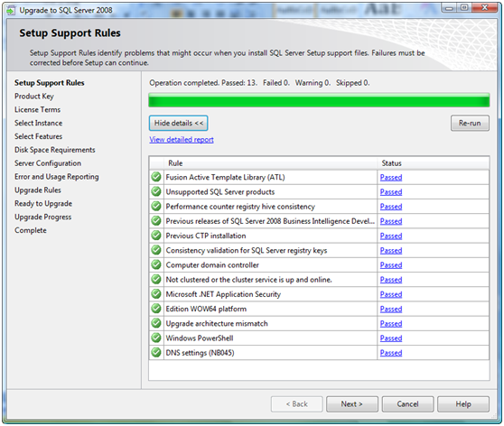Click green check icon for Consistency validation row
This screenshot has width=504, height=426.
(x=156, y=250)
